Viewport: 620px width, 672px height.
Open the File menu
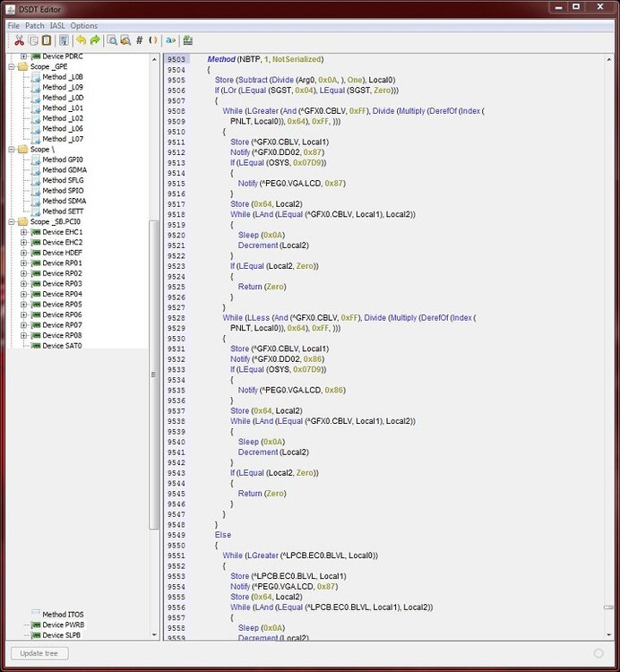pyautogui.click(x=13, y=26)
